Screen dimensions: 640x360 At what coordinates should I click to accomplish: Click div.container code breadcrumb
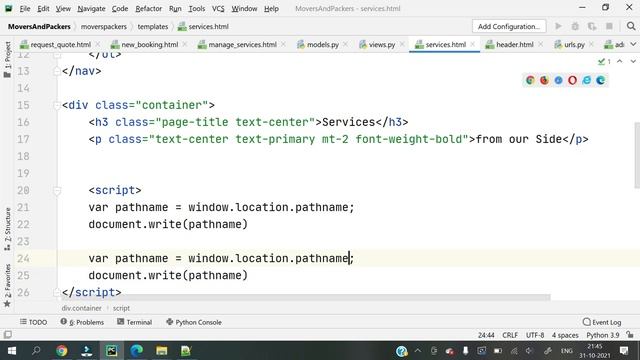(82, 308)
